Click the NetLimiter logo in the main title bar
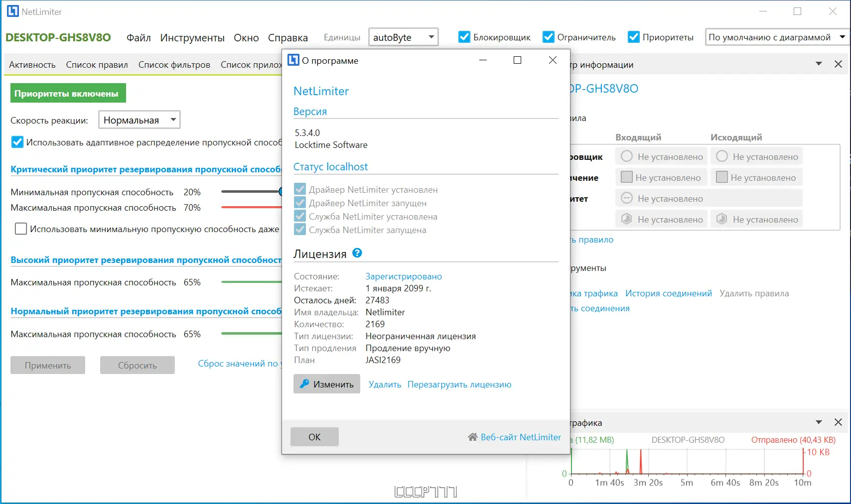The width and height of the screenshot is (851, 504). point(12,11)
